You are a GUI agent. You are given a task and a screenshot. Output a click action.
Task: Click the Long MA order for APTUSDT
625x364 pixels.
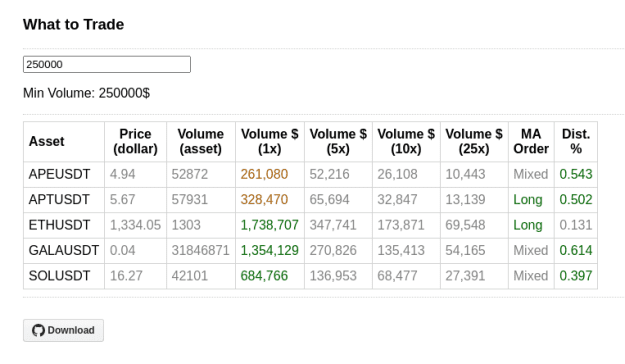528,200
